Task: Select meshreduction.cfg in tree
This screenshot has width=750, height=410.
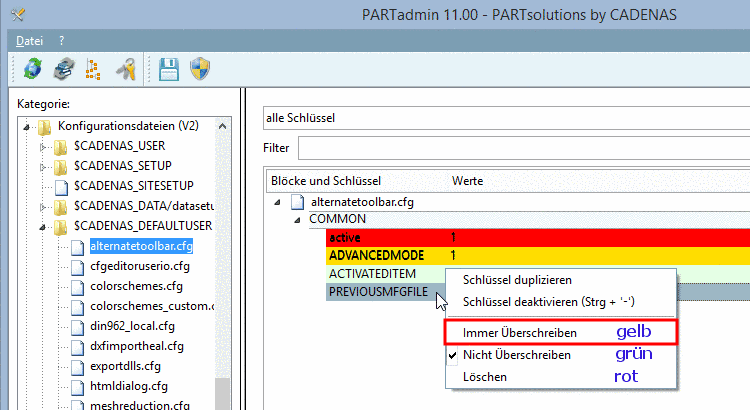Action: tap(140, 405)
